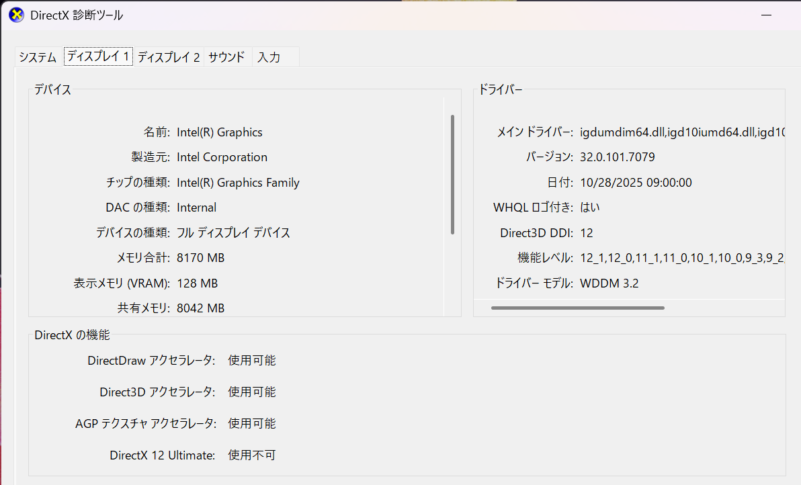
Task: Click driver version 32.0.101.7079
Action: pos(617,157)
